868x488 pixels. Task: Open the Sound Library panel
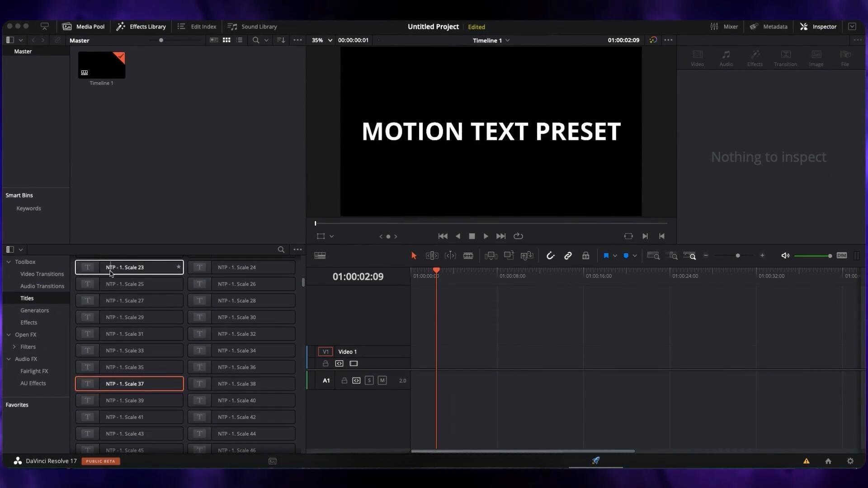(252, 27)
